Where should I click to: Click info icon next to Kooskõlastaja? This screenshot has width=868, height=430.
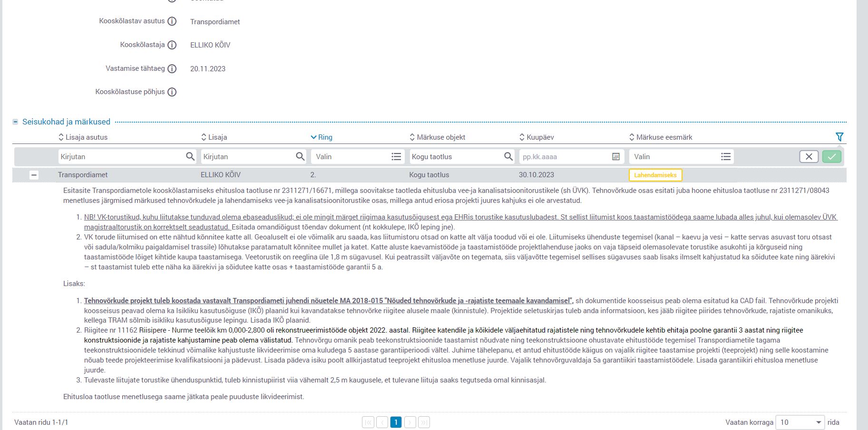[172, 45]
